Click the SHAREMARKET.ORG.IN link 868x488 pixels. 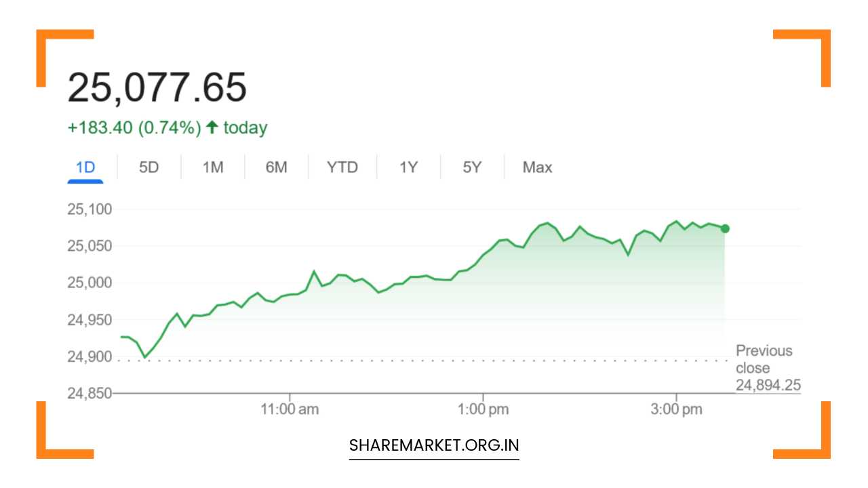434,445
